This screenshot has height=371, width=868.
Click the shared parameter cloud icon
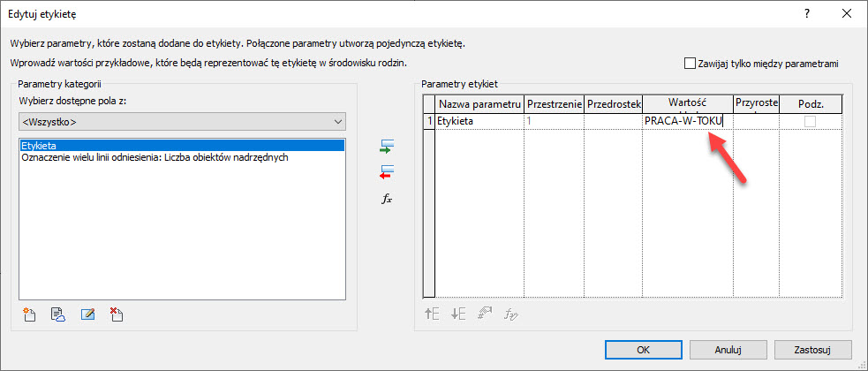click(57, 314)
